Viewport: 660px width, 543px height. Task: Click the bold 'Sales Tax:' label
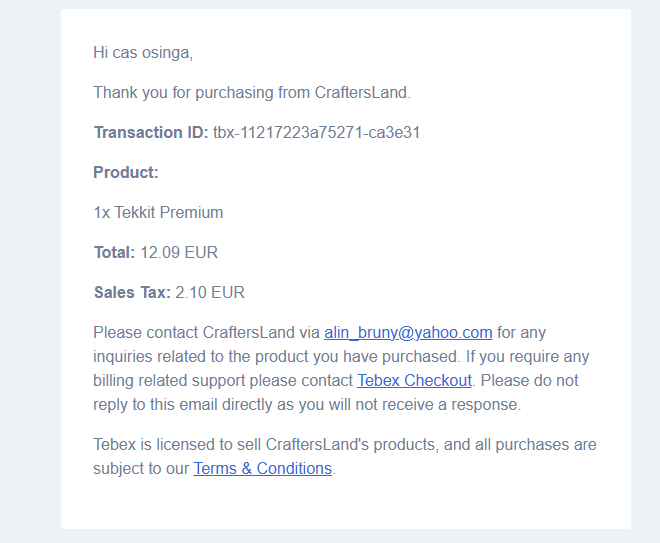[x=132, y=293]
